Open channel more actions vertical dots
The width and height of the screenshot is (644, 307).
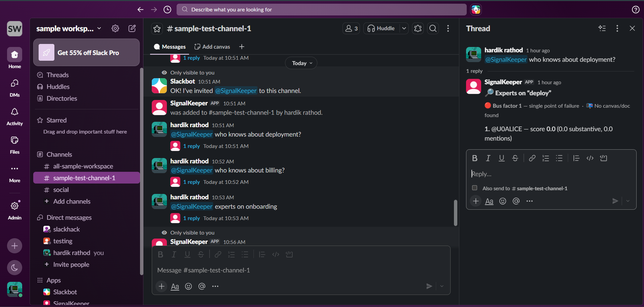(x=448, y=29)
